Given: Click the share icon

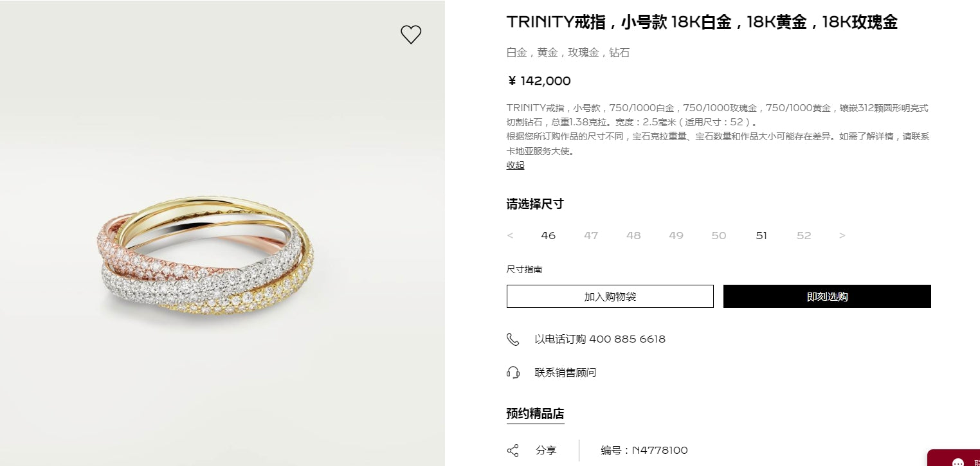Looking at the screenshot, I should pos(513,451).
